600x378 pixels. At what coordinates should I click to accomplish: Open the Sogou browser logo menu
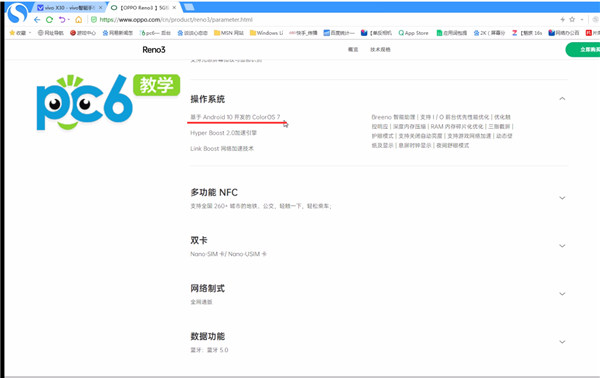(x=17, y=12)
